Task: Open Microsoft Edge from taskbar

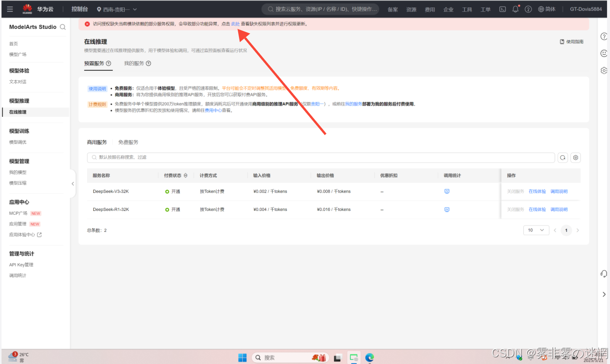Action: pyautogui.click(x=369, y=358)
